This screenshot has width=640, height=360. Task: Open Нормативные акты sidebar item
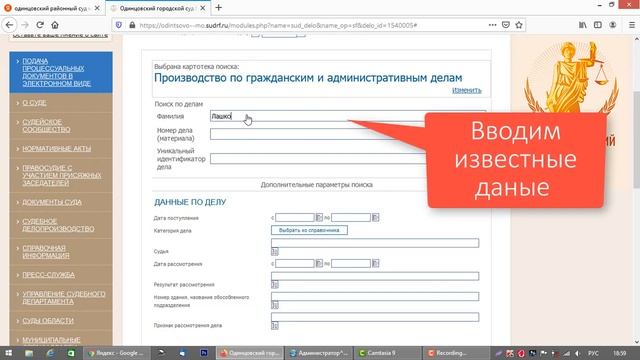pos(61,149)
